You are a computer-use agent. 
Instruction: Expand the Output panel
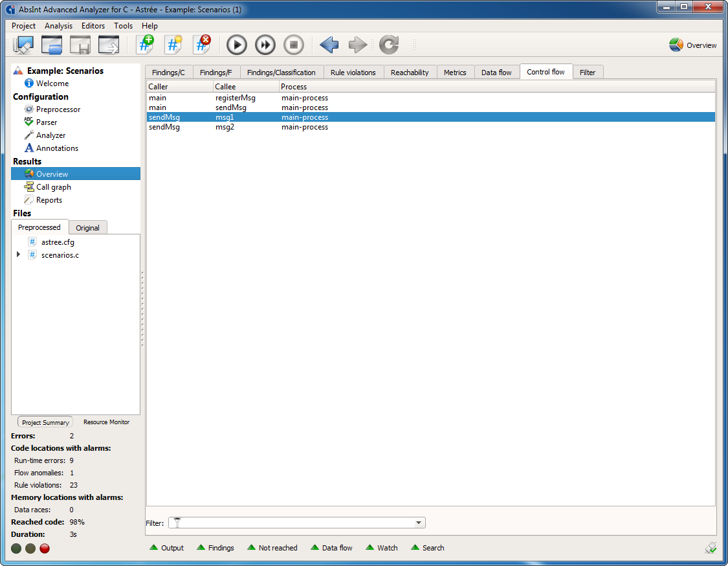click(167, 548)
